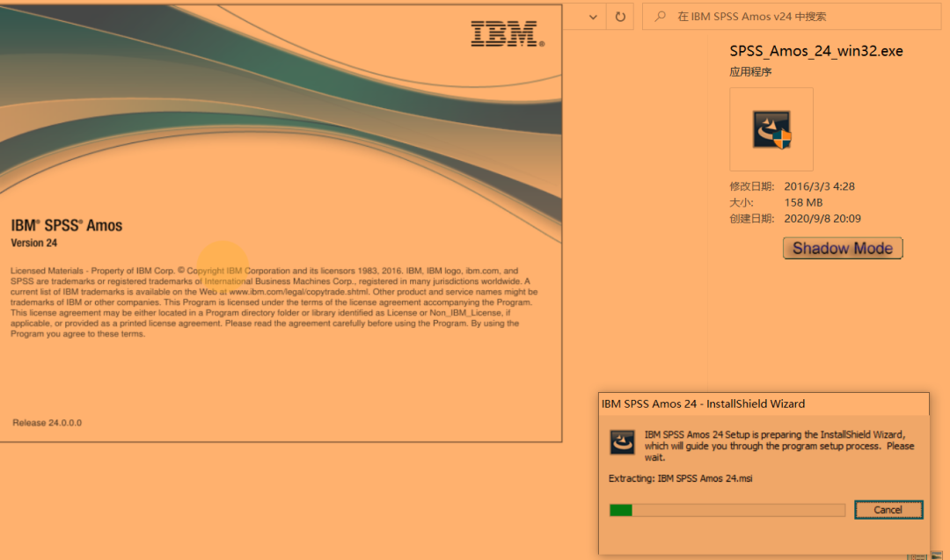This screenshot has width=950, height=560.
Task: Focus the IBM SPSS Amos v24 search box
Action: [792, 17]
